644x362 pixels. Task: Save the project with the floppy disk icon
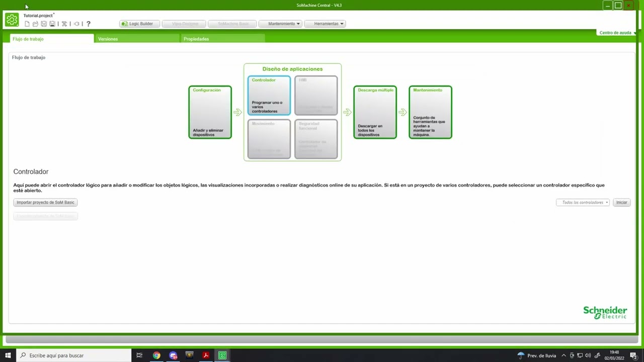pyautogui.click(x=44, y=24)
